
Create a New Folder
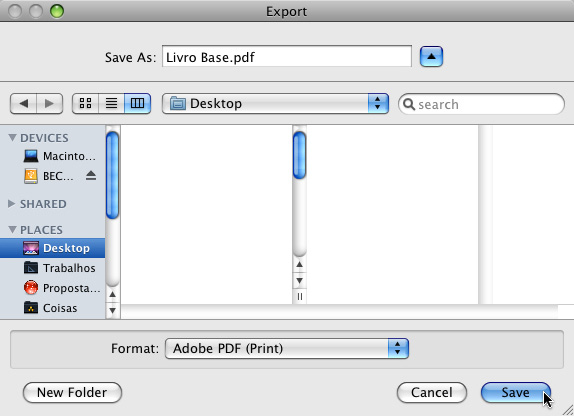72,393
